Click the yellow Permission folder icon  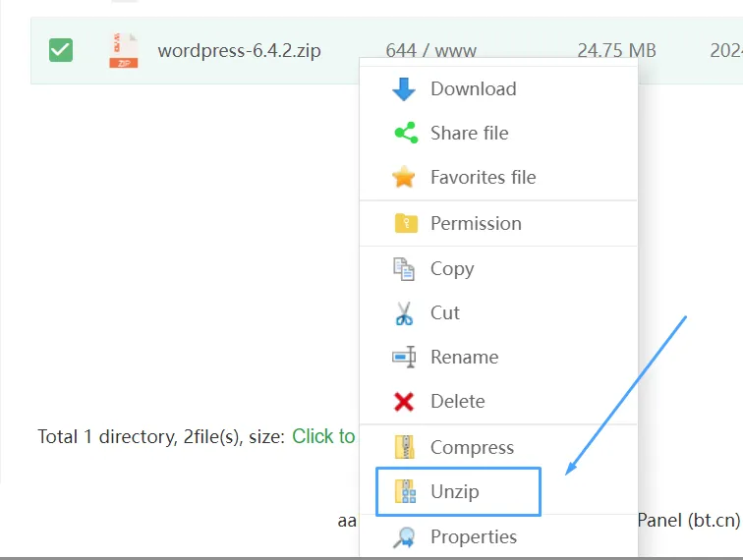pyautogui.click(x=406, y=223)
